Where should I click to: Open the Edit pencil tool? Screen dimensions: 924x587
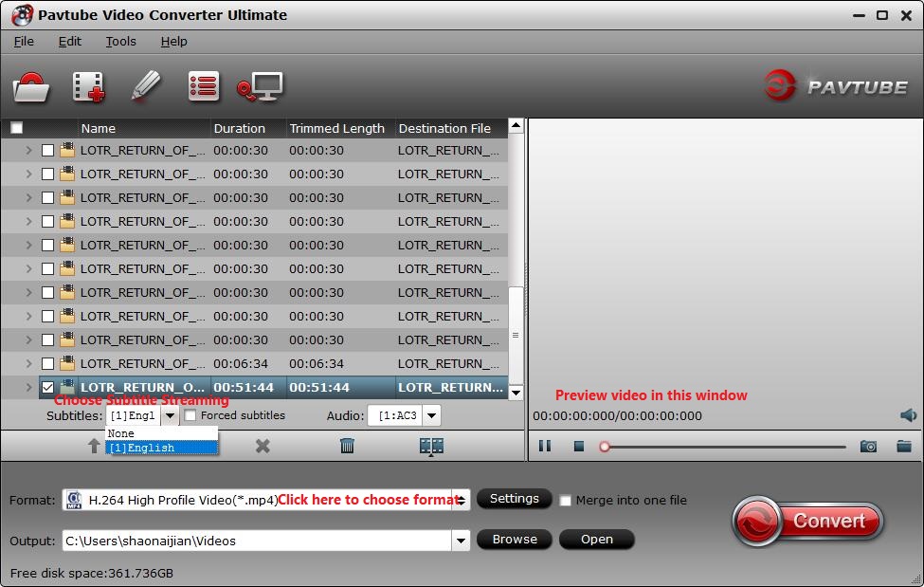coord(145,86)
